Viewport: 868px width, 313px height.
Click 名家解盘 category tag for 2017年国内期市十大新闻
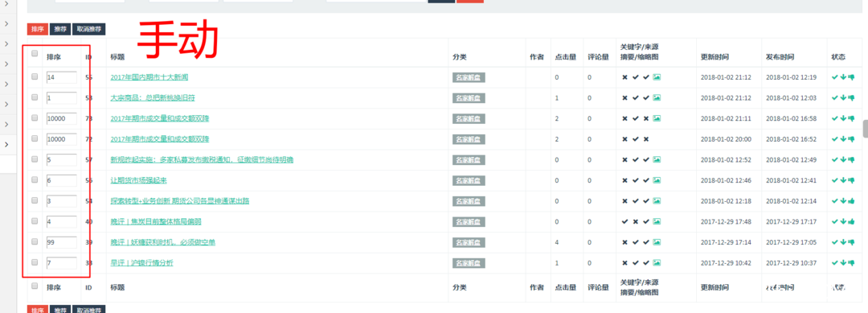click(469, 77)
